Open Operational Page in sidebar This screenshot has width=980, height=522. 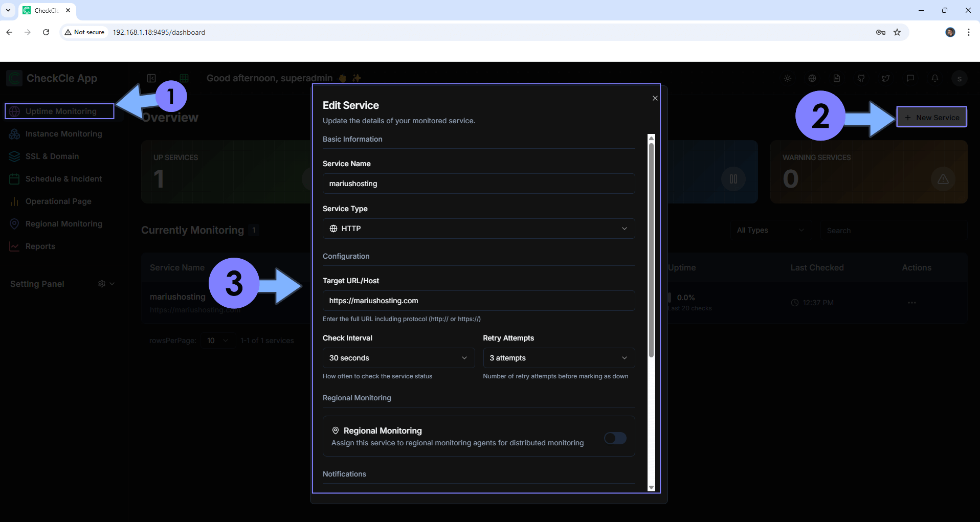click(x=59, y=201)
